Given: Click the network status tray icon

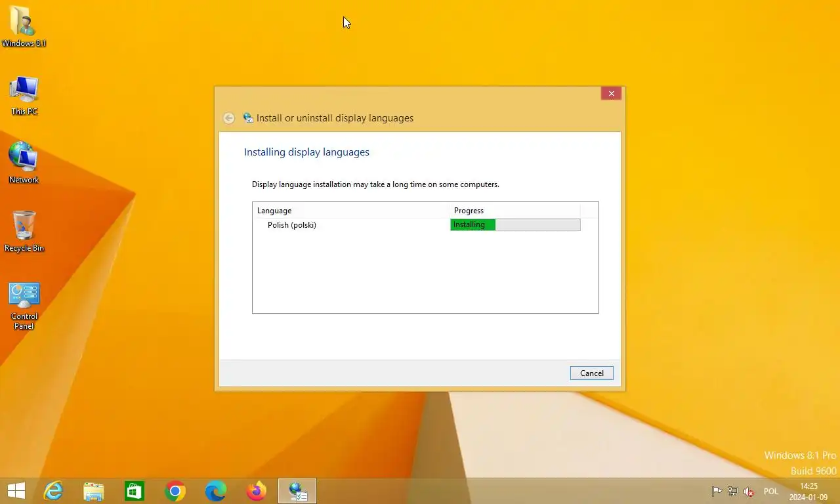Looking at the screenshot, I should (x=733, y=492).
